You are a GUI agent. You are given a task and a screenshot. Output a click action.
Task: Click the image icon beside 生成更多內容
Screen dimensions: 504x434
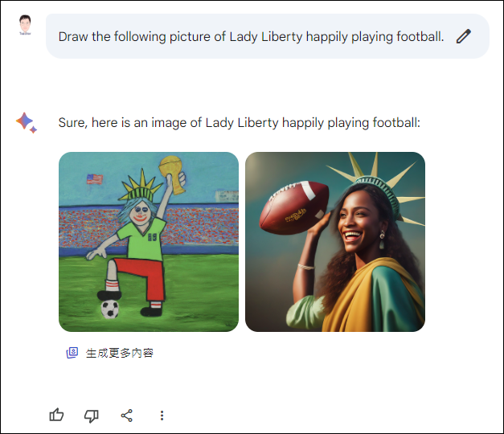(72, 353)
